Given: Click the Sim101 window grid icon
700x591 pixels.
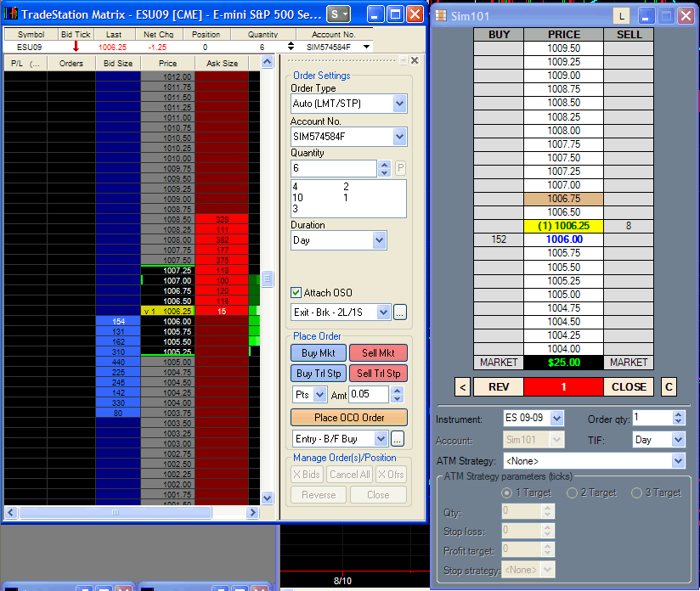Looking at the screenshot, I should 441,15.
